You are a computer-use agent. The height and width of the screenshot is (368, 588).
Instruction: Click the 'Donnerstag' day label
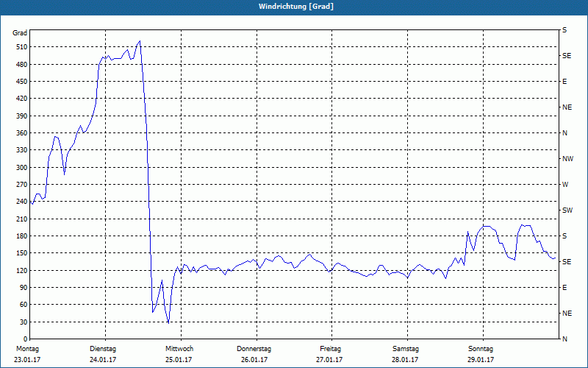click(254, 349)
